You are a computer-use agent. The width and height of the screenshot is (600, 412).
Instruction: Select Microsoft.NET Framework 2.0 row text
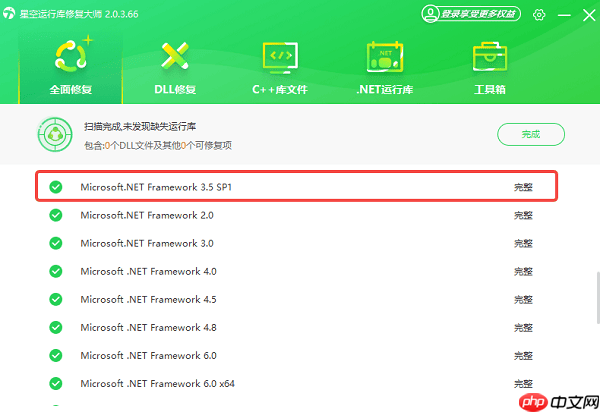(147, 215)
